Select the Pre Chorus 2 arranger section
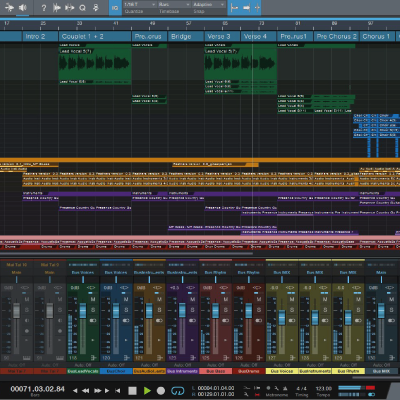Screen dimensions: 400x400 [336, 36]
